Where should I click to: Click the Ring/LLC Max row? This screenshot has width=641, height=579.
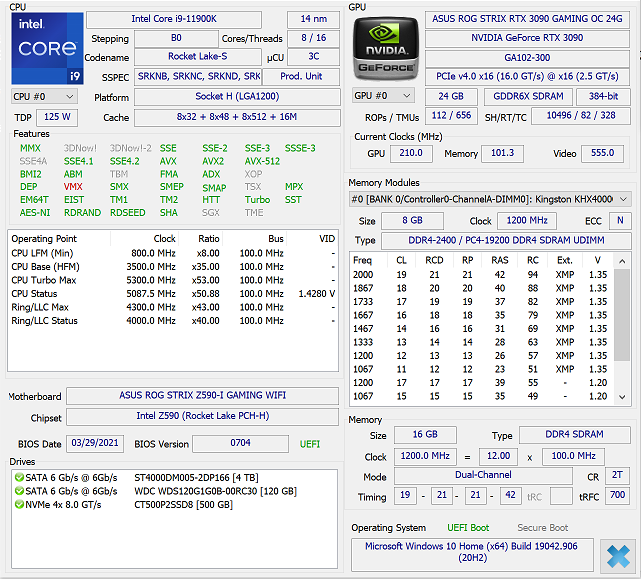(x=173, y=307)
